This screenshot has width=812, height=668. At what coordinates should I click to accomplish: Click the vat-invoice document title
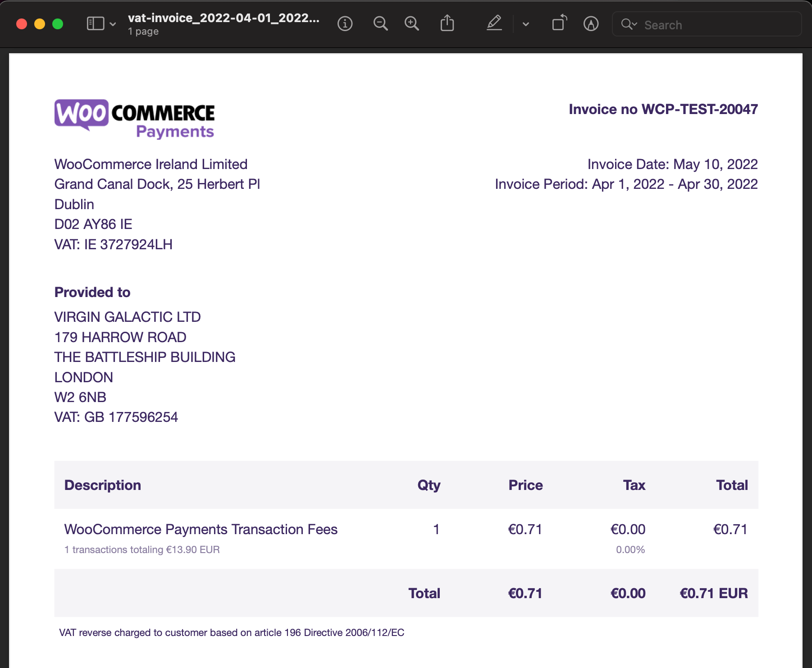224,18
